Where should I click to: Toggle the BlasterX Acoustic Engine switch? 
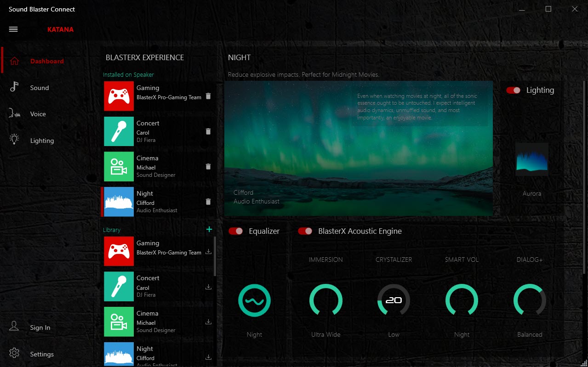[305, 231]
